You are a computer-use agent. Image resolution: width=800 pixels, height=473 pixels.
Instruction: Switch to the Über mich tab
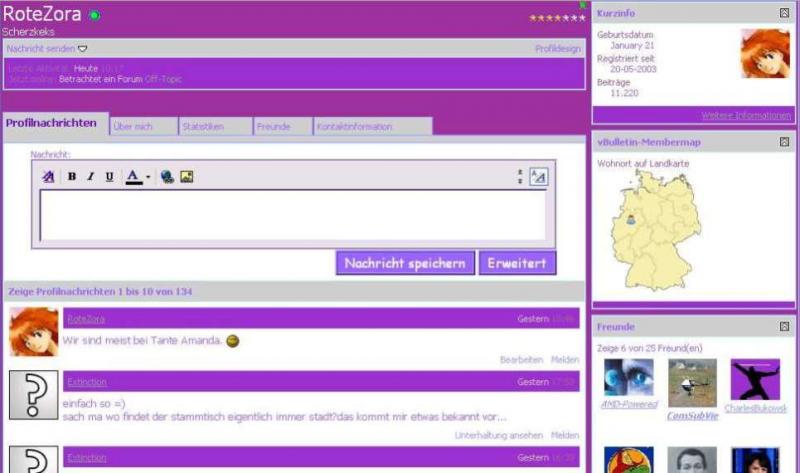click(x=133, y=127)
